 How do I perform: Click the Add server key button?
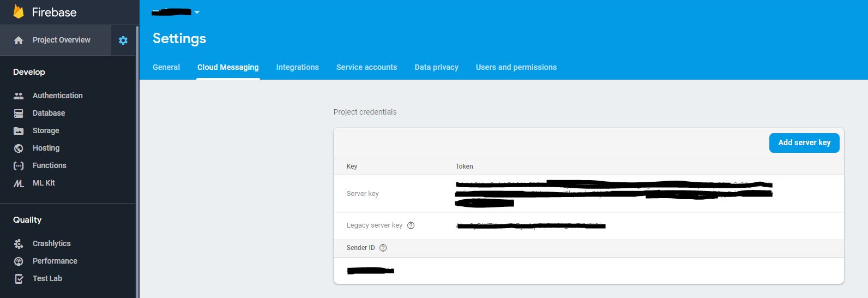coord(804,142)
